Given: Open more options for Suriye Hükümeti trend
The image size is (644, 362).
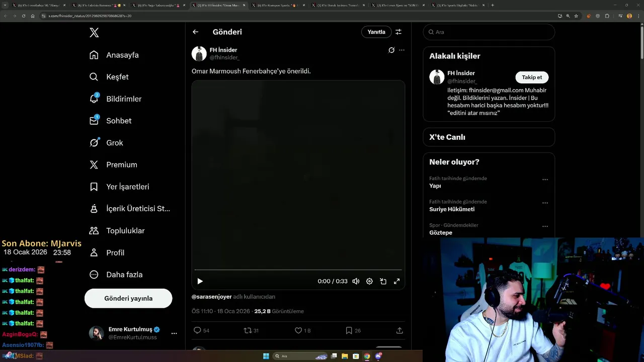Looking at the screenshot, I should (545, 203).
